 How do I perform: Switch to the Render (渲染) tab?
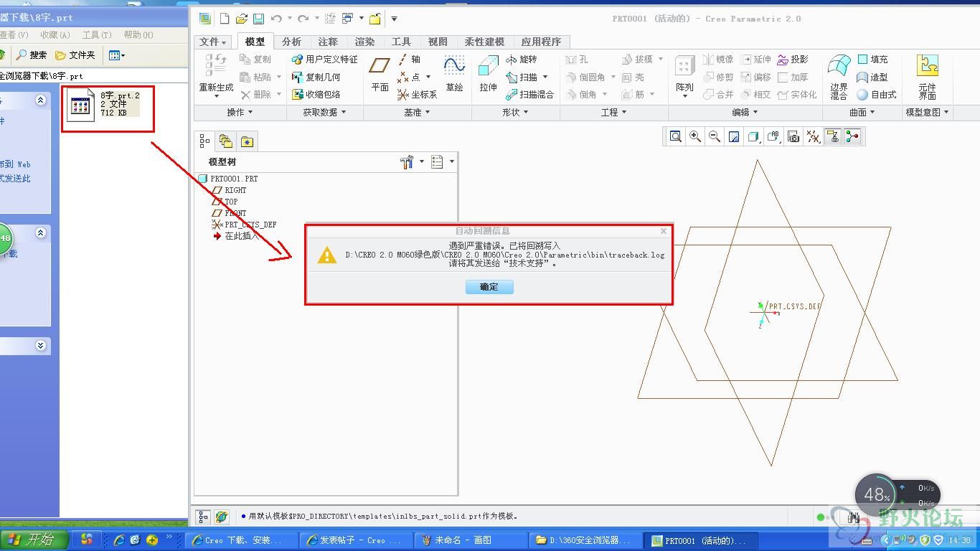[364, 42]
